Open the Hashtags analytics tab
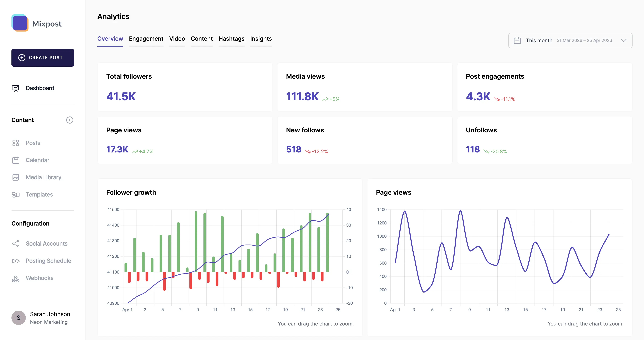Screen dimensions: 644x340 231,39
